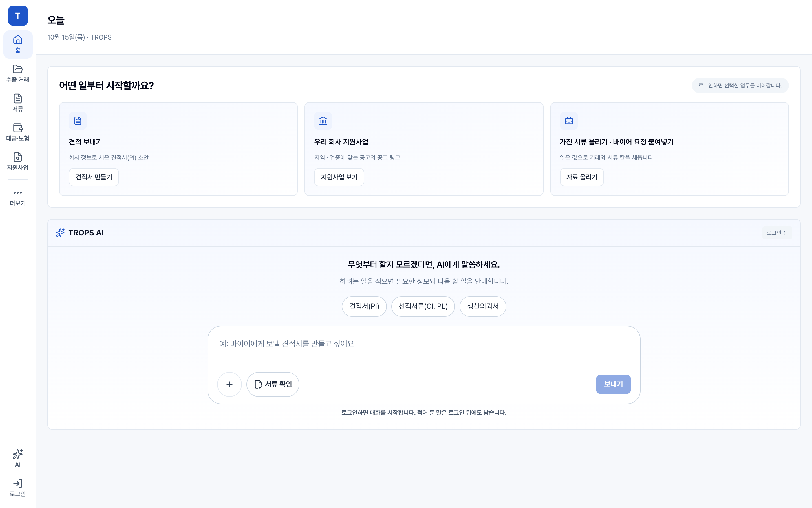This screenshot has height=508, width=812.
Task: Click the 보내기 send button
Action: tap(613, 384)
